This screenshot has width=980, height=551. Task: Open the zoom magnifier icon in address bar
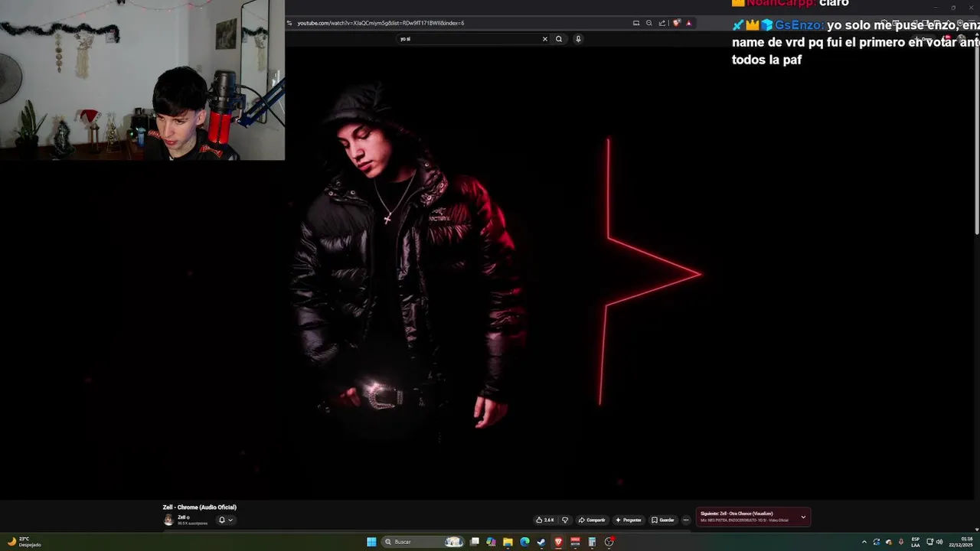pos(649,23)
